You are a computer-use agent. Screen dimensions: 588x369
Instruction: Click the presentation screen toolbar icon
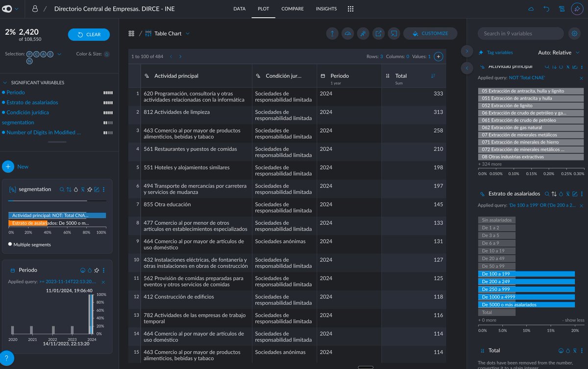click(393, 33)
